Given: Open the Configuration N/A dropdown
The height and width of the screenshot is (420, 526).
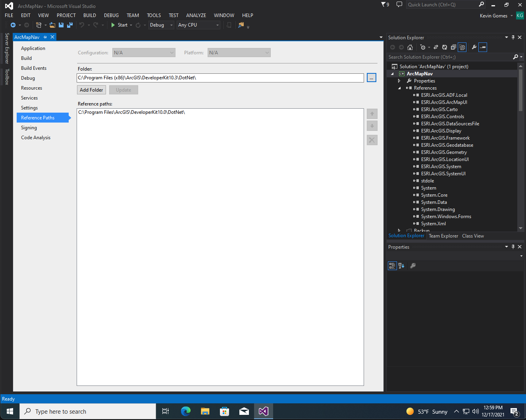Looking at the screenshot, I should [x=144, y=53].
